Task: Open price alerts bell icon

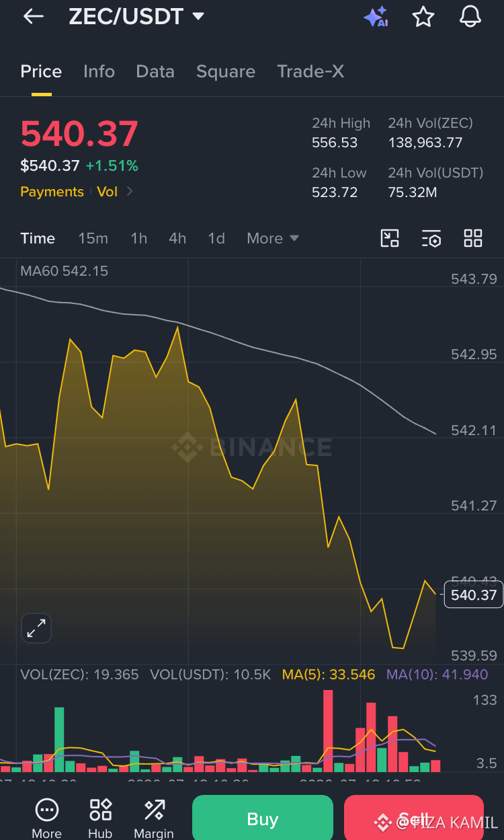Action: (x=470, y=17)
